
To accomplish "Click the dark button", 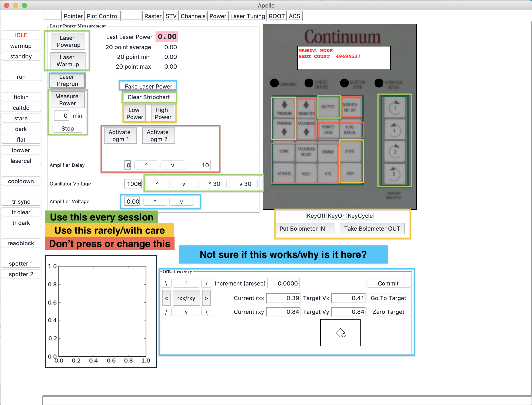I will tap(21, 129).
